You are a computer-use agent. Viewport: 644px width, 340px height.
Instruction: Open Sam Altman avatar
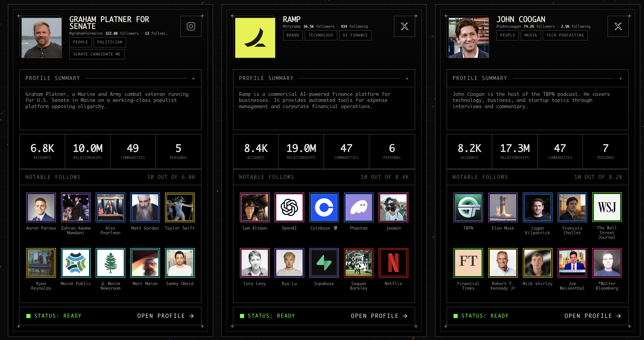click(x=255, y=207)
